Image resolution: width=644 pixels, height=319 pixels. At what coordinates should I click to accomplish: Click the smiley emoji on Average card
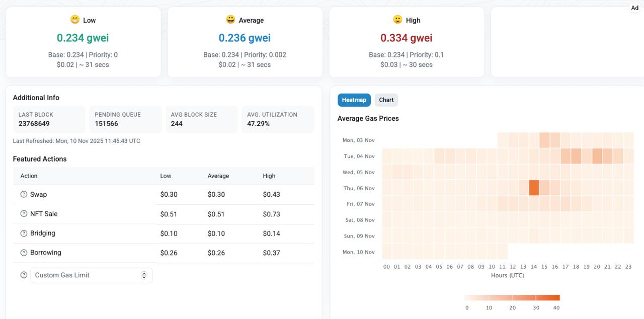[x=230, y=20]
